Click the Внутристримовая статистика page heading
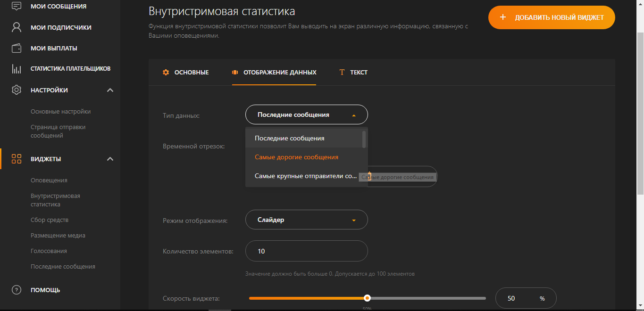 coord(222,11)
